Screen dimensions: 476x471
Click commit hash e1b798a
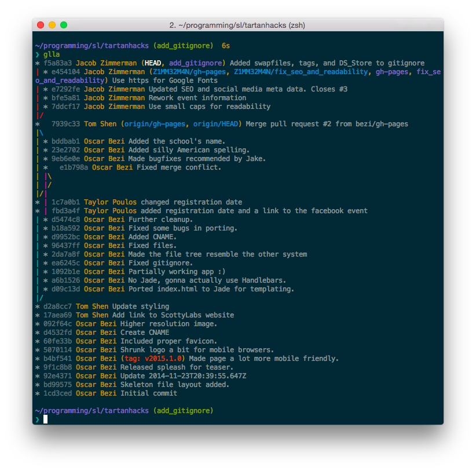point(74,167)
